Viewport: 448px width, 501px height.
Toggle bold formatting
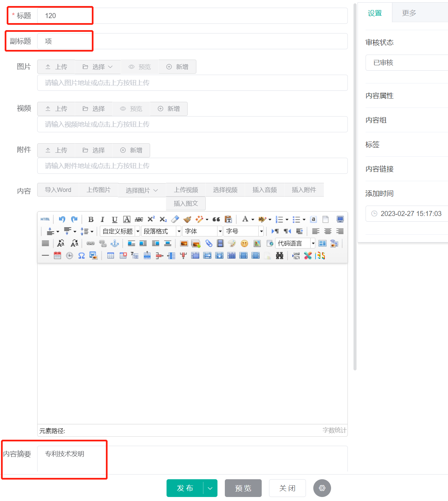click(x=90, y=219)
